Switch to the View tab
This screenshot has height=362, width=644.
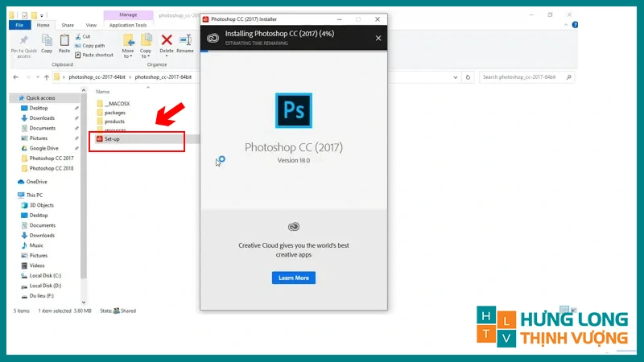[91, 25]
